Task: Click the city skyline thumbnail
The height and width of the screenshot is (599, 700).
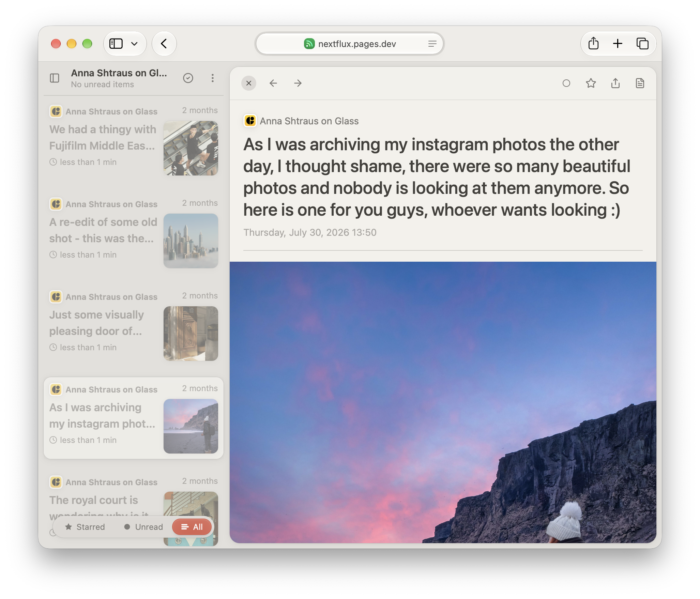Action: (191, 241)
